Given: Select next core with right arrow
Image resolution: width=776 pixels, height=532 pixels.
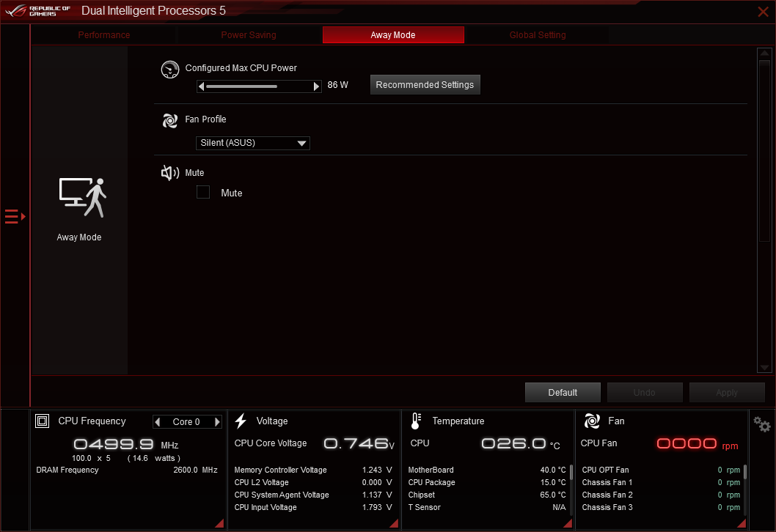Looking at the screenshot, I should (x=217, y=422).
